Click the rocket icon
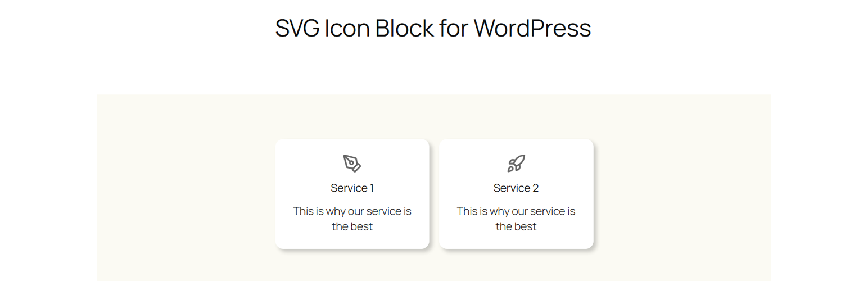The width and height of the screenshot is (868, 281). 516,164
